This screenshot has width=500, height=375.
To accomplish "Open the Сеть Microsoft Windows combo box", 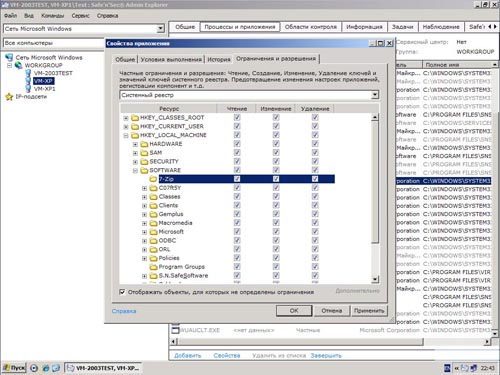I will (x=160, y=29).
